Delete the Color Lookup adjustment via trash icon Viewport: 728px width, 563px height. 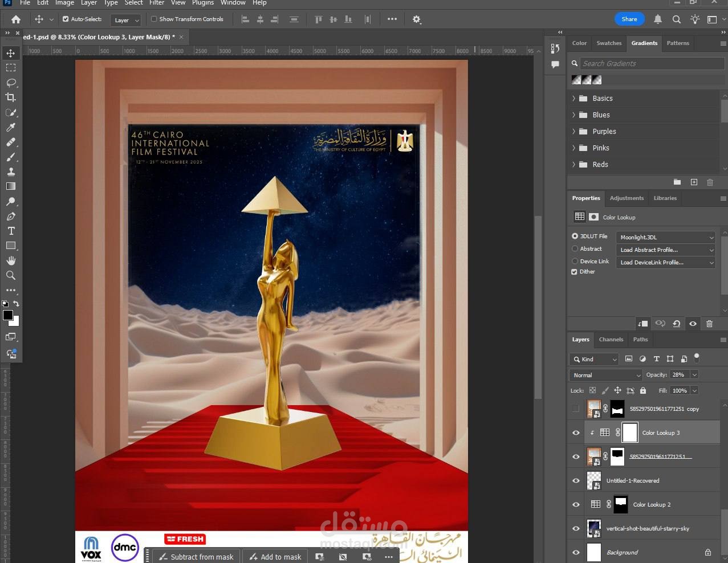tap(709, 324)
